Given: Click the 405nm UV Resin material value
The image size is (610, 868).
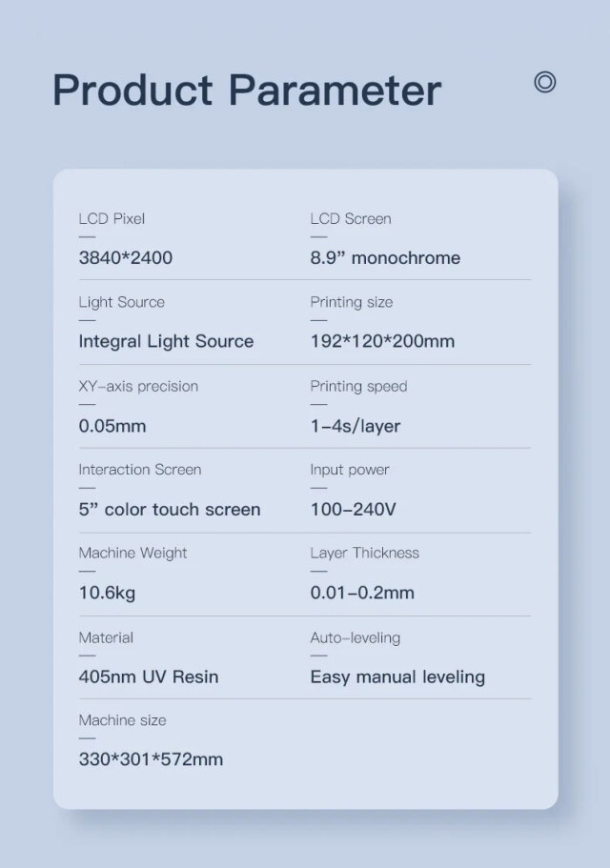Looking at the screenshot, I should point(148,677).
